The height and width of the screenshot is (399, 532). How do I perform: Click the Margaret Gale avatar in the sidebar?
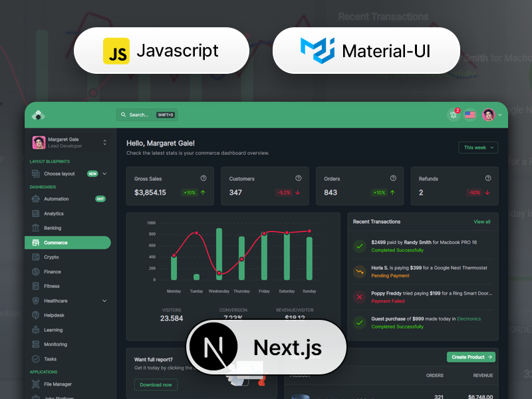pos(39,142)
